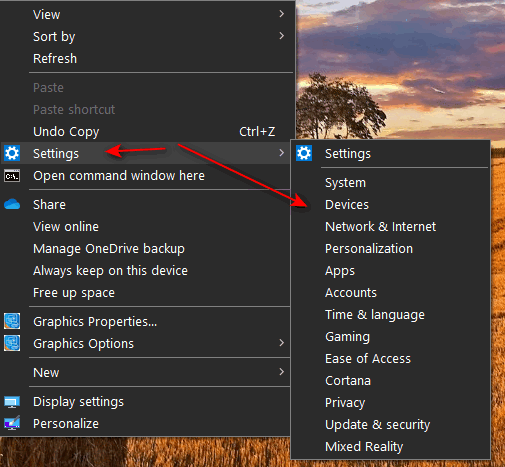Expand the Graphics Options submenu arrow
Screen dimensions: 505x467
click(282, 343)
